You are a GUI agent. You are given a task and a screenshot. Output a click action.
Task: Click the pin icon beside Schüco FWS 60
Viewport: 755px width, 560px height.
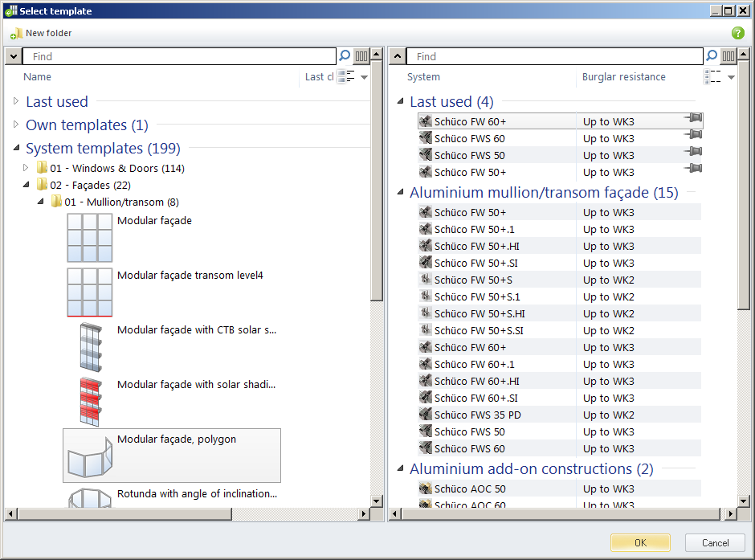coord(692,138)
